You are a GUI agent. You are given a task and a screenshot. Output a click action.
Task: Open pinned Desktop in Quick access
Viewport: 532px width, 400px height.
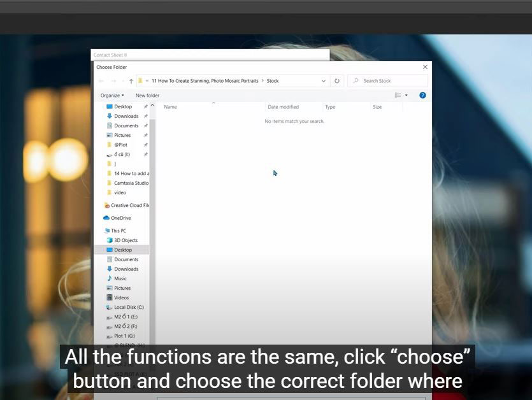coord(123,106)
